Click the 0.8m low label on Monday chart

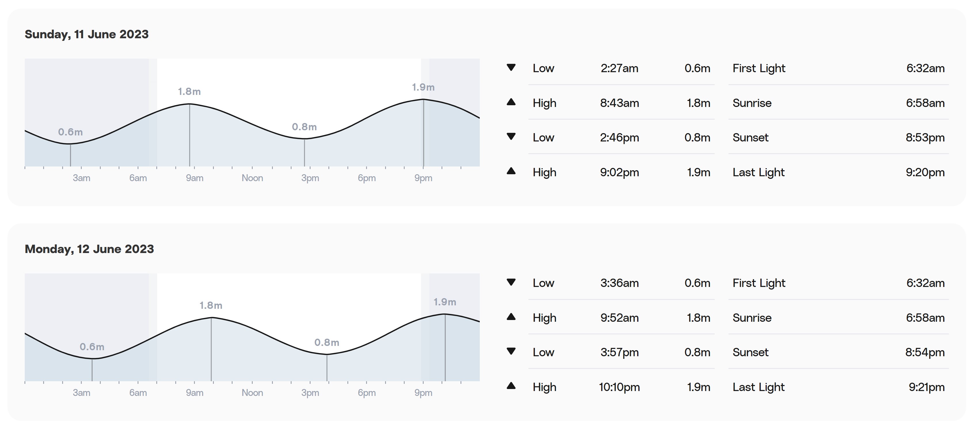pos(327,342)
